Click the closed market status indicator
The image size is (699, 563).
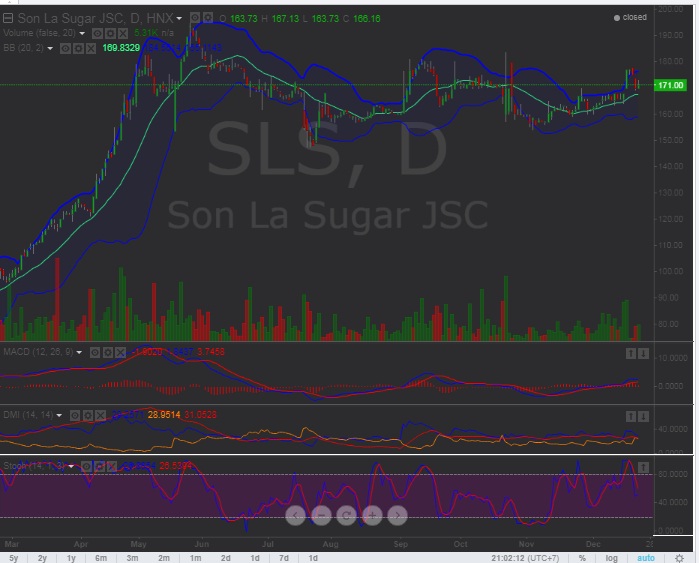630,17
